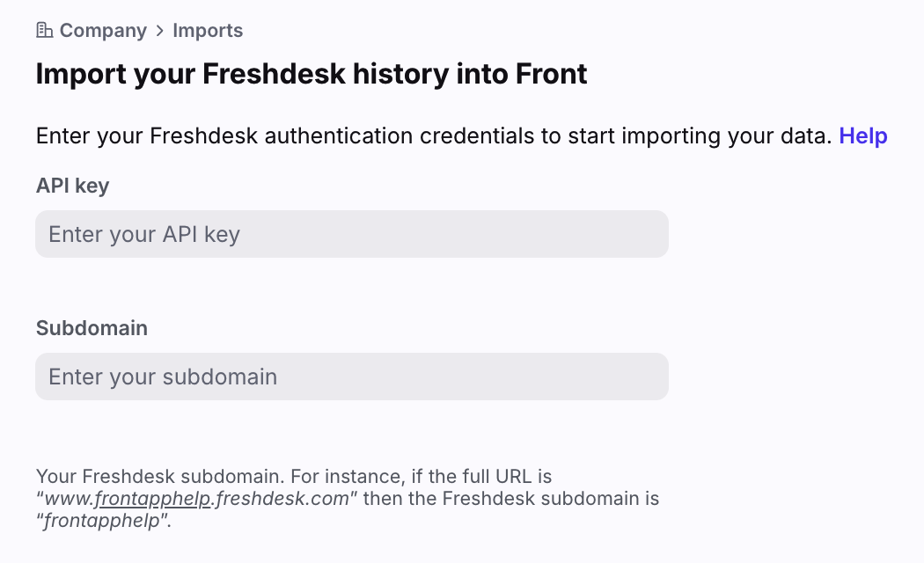
Task: Focus the API key input field
Action: click(x=352, y=234)
